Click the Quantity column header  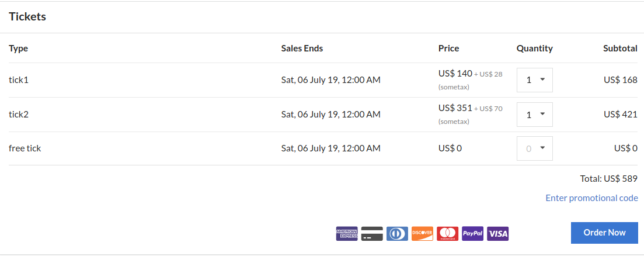(x=534, y=49)
